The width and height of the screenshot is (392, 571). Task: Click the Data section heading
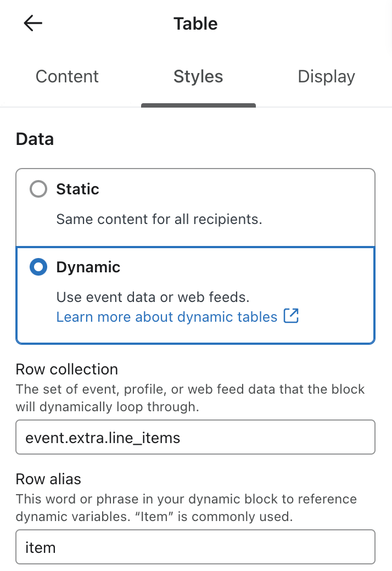[35, 139]
